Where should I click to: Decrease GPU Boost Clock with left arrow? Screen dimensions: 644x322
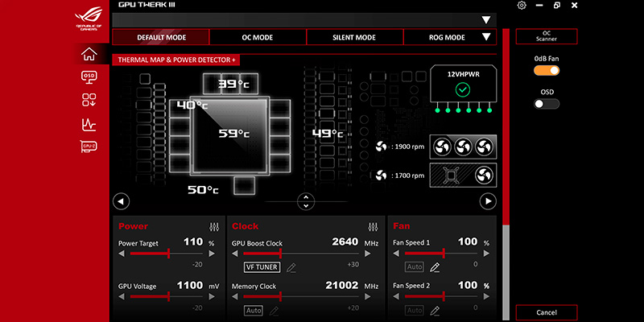click(235, 254)
